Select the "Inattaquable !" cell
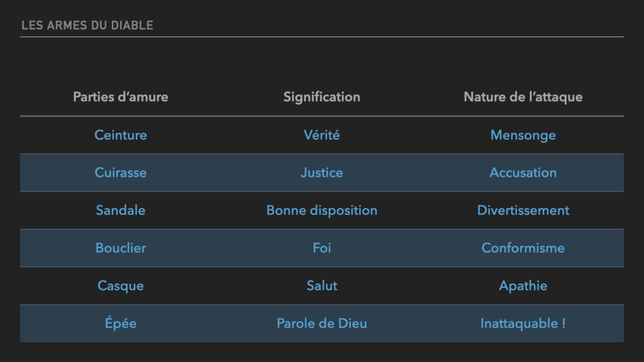This screenshot has width=644, height=362. [x=523, y=323]
